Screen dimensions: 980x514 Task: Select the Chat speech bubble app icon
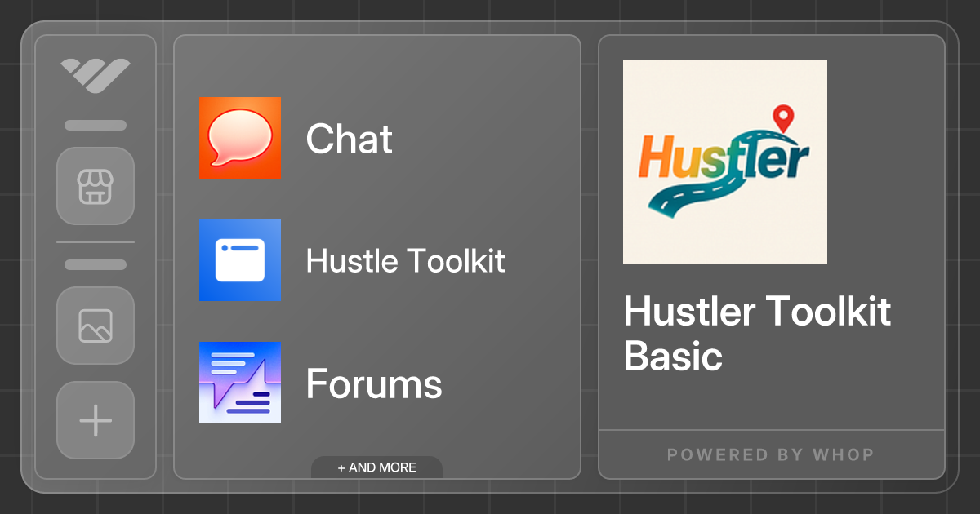point(239,139)
